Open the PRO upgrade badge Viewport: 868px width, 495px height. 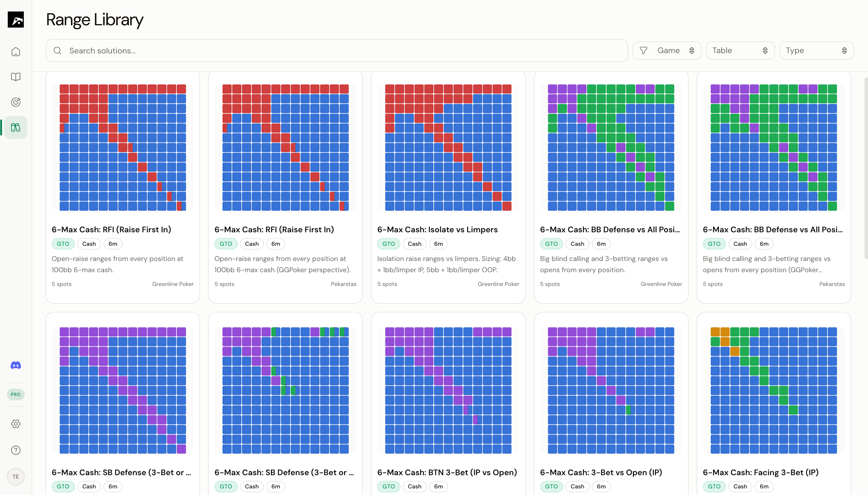15,395
